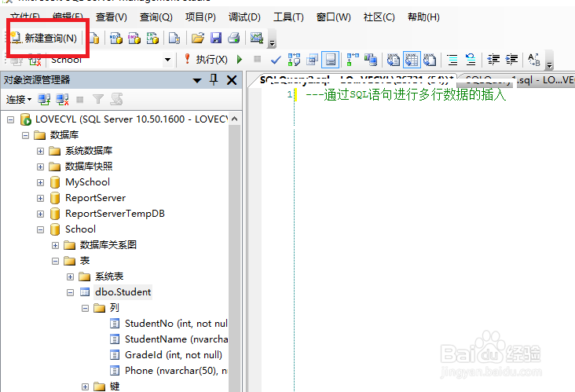The width and height of the screenshot is (575, 392).
Task: Open an Analysis Services DMX Query
Action: [134, 38]
